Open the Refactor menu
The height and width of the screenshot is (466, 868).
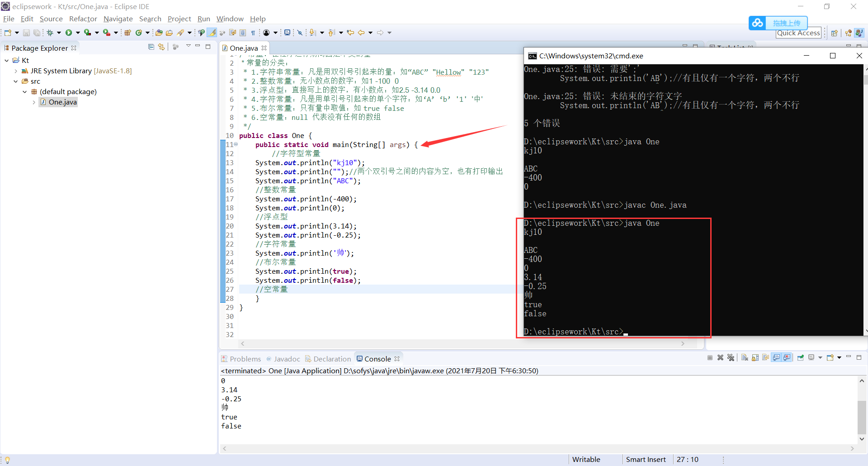pos(83,19)
